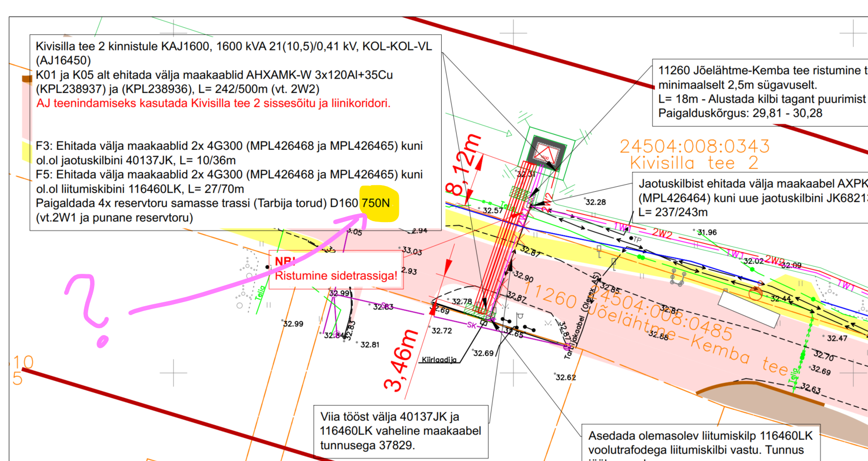868x461 pixels.
Task: Select the orange cadastral number 24504:008:0343
Action: coord(695,146)
